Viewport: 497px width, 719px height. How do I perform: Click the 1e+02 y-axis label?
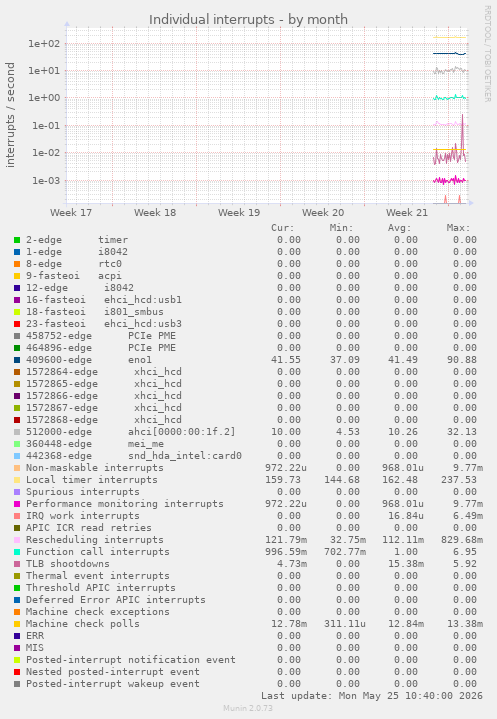[44, 44]
